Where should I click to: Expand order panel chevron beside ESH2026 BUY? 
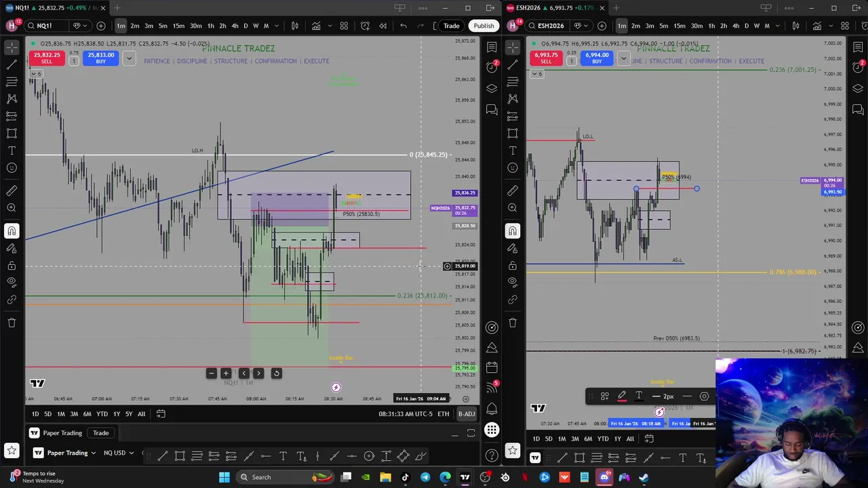coord(623,58)
